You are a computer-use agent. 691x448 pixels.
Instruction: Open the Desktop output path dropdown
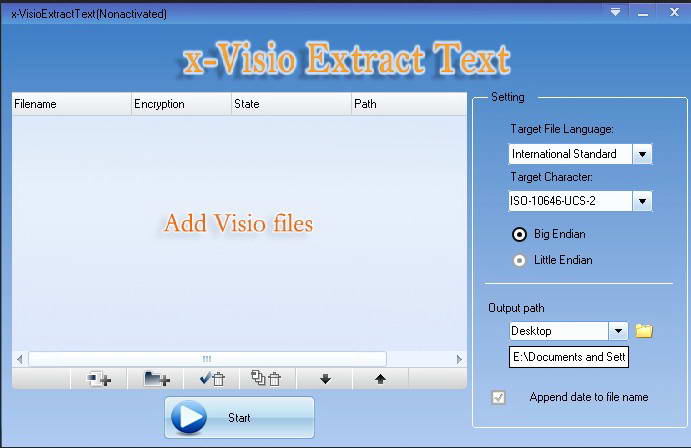point(618,331)
